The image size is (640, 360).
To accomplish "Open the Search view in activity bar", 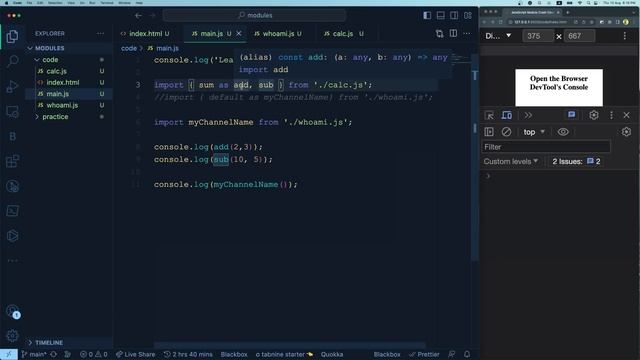I will point(12,62).
